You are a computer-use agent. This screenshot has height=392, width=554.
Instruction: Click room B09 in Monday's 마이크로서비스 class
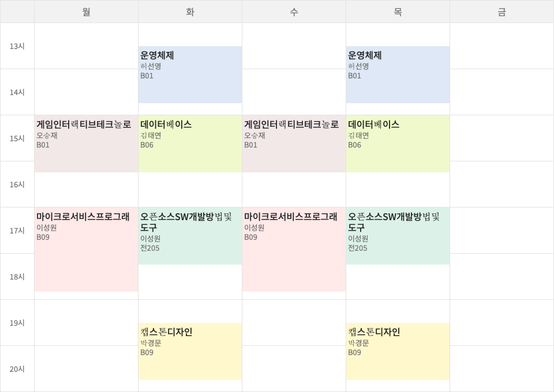[43, 237]
